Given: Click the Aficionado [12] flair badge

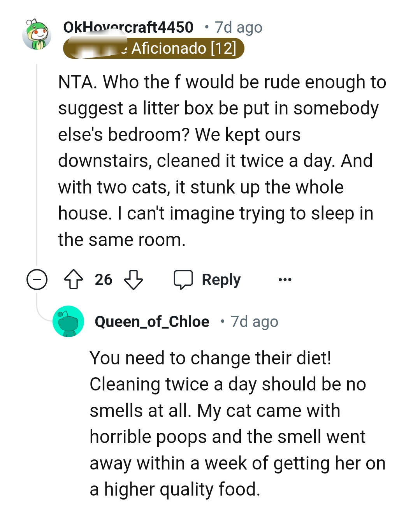Looking at the screenshot, I should pos(184,49).
